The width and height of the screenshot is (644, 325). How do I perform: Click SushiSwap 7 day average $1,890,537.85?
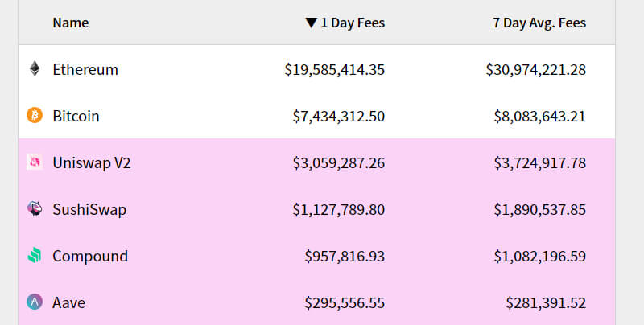539,210
